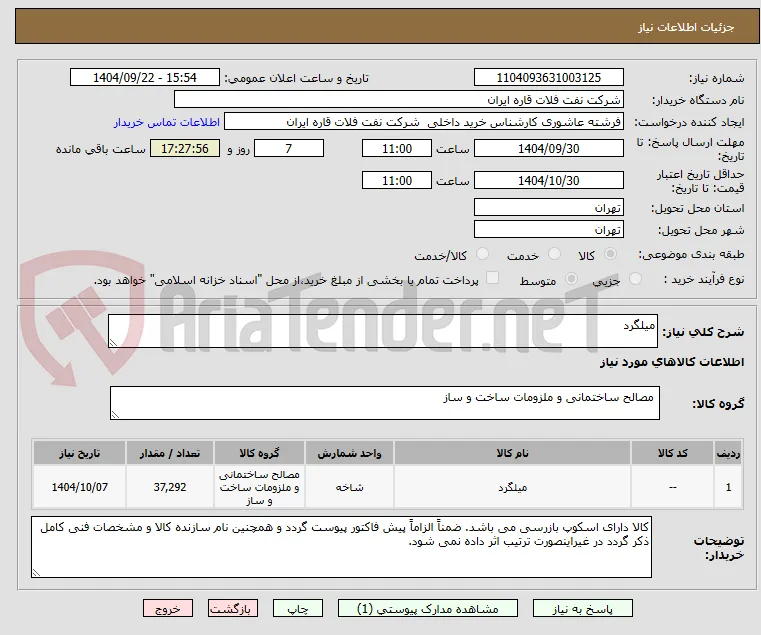Click the میلگرد cell in table row
This screenshot has height=635, width=761.
pyautogui.click(x=513, y=487)
